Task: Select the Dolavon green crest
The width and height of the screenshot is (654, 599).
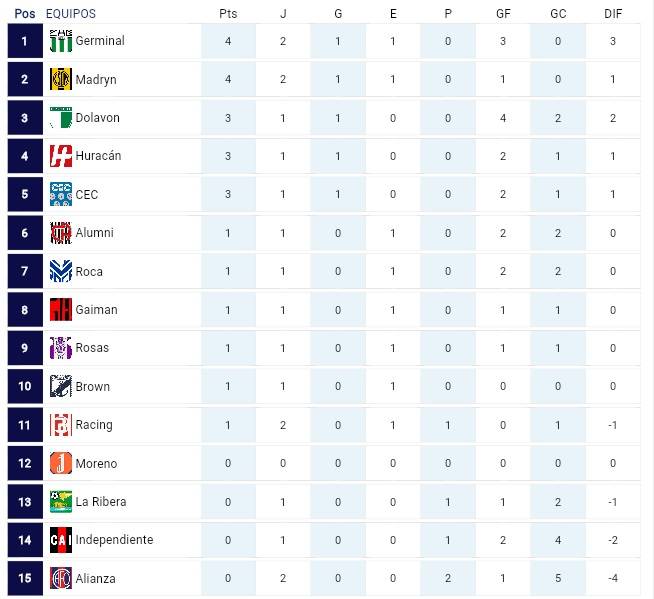Action: 61,118
